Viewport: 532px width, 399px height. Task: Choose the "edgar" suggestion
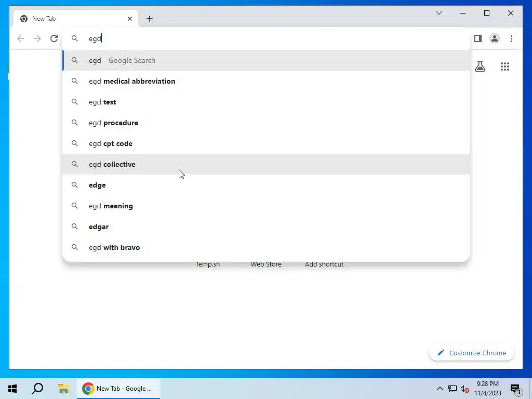[x=266, y=227]
